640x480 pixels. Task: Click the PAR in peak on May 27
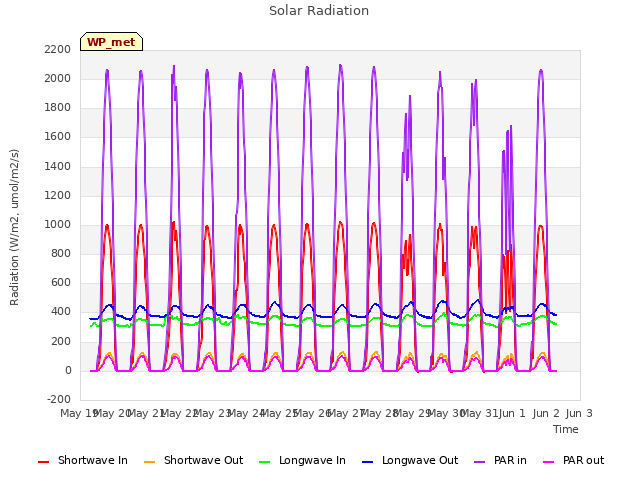(x=340, y=65)
